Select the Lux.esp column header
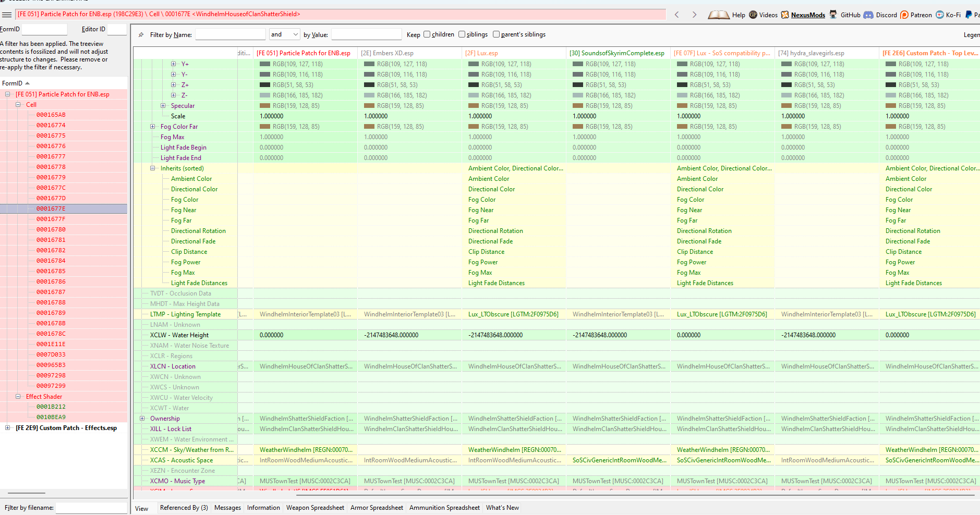The image size is (980, 515). point(514,53)
